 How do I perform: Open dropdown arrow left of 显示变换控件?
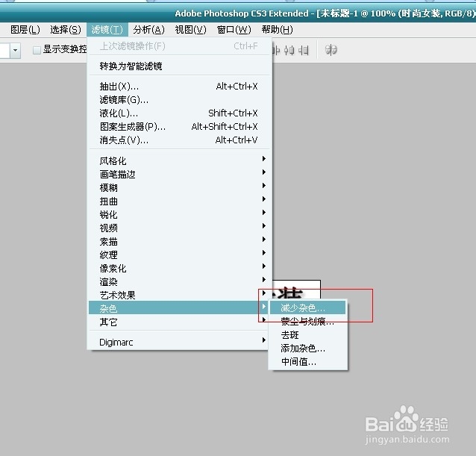click(15, 50)
